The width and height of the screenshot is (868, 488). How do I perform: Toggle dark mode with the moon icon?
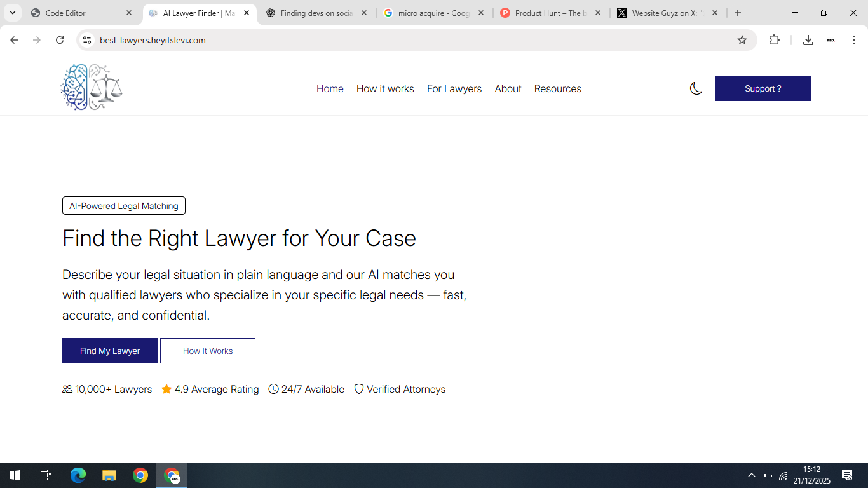pos(696,89)
